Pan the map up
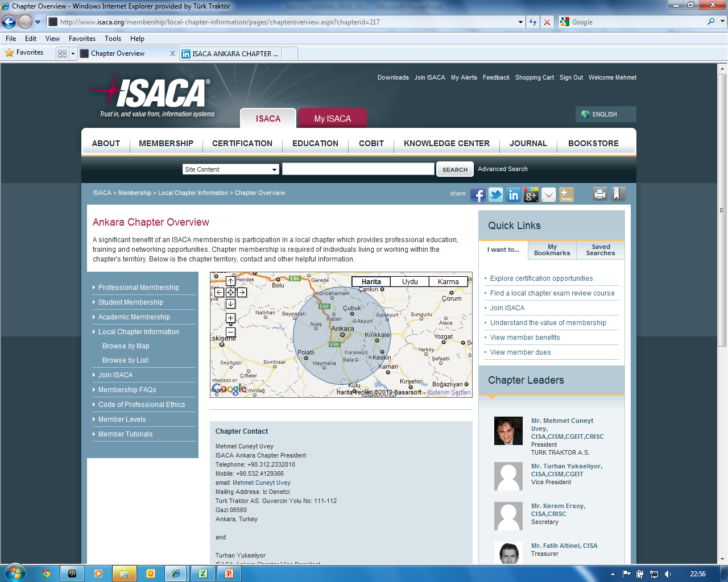728x582 pixels. point(230,281)
